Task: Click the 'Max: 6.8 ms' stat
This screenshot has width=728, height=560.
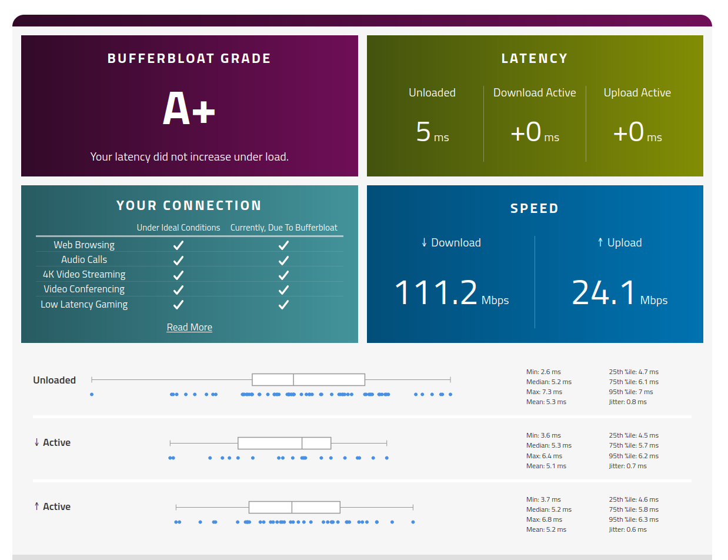Action: click(x=544, y=519)
